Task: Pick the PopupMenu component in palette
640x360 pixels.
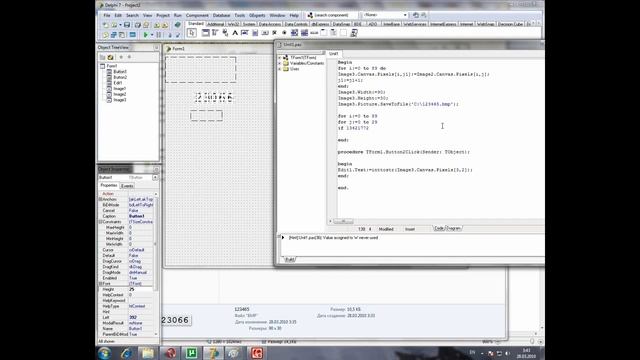Action: [225, 33]
